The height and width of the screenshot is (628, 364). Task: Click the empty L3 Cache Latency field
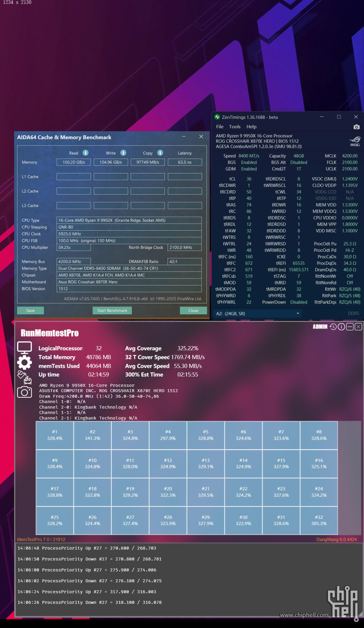pyautogui.click(x=185, y=205)
